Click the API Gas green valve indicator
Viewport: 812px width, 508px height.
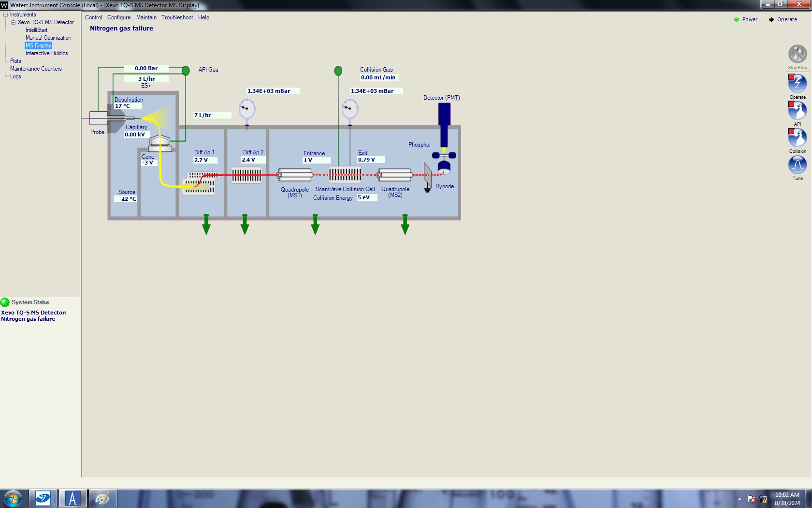[186, 71]
